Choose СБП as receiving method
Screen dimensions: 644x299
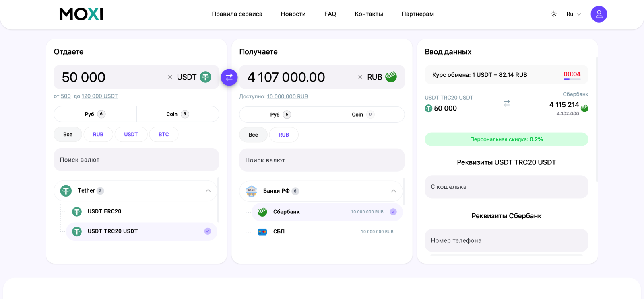coord(279,232)
